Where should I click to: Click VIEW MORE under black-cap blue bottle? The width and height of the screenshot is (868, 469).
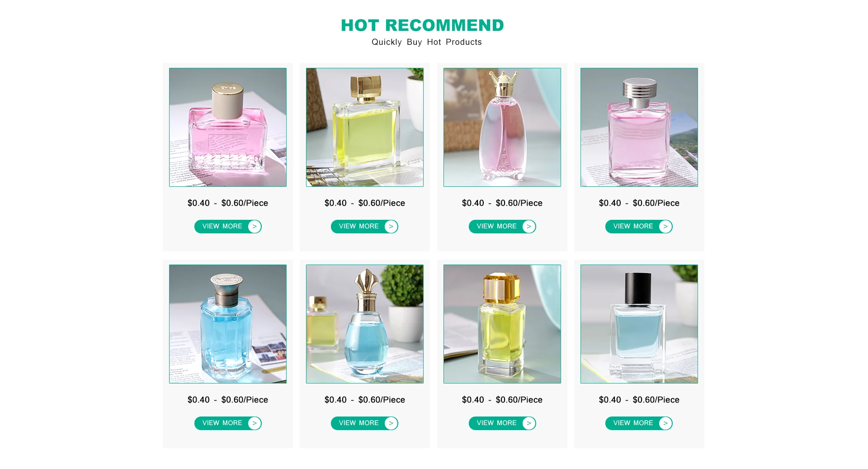click(x=639, y=423)
